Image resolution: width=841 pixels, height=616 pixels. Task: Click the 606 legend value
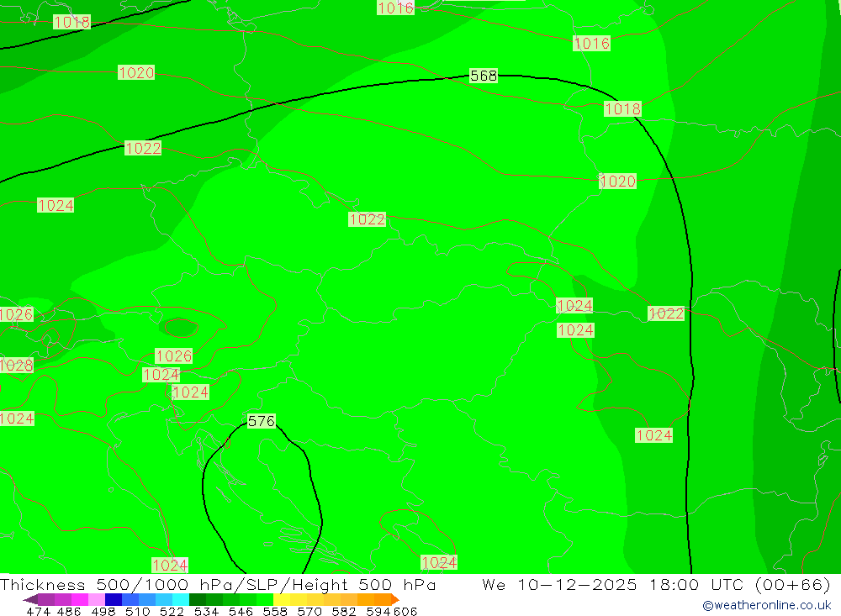pyautogui.click(x=405, y=612)
